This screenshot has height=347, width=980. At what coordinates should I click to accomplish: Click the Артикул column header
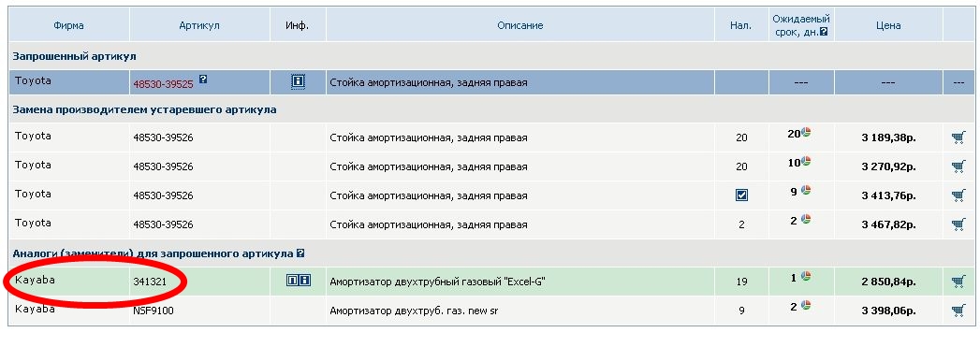pos(199,25)
